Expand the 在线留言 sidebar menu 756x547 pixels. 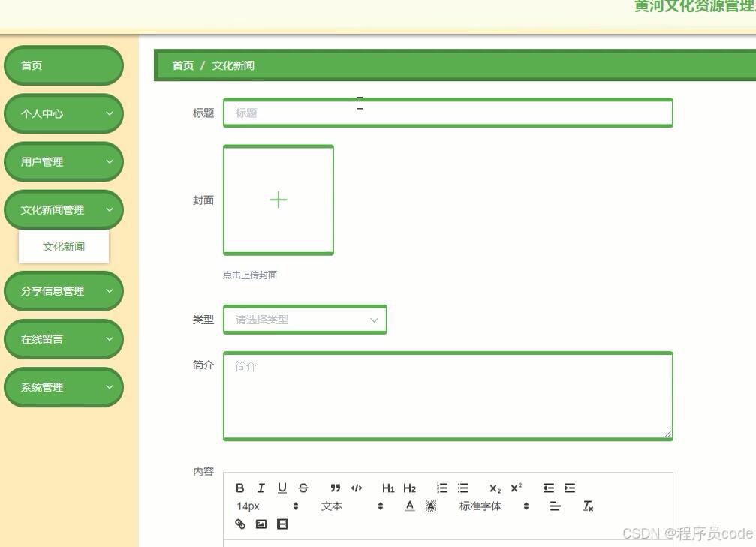click(64, 339)
